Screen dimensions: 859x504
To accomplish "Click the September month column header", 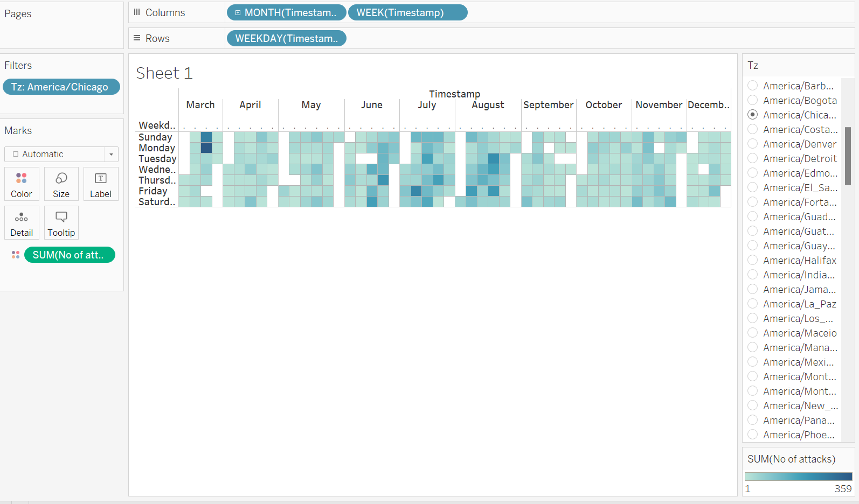I will pos(548,105).
